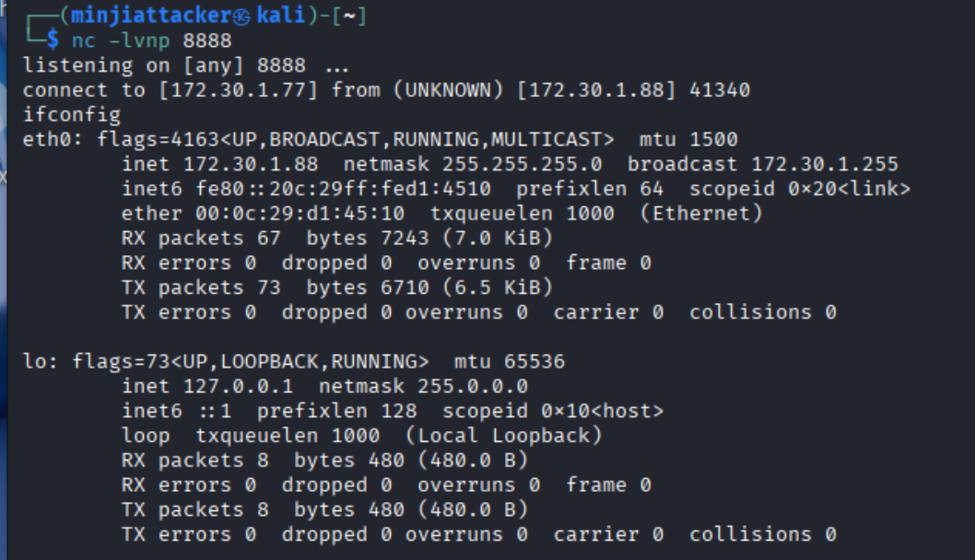The height and width of the screenshot is (560, 975).
Task: Click the broadcast address 172.30.1.255
Action: (825, 164)
